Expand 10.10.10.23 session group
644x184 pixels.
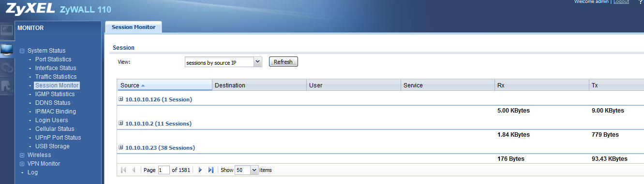[121, 147]
